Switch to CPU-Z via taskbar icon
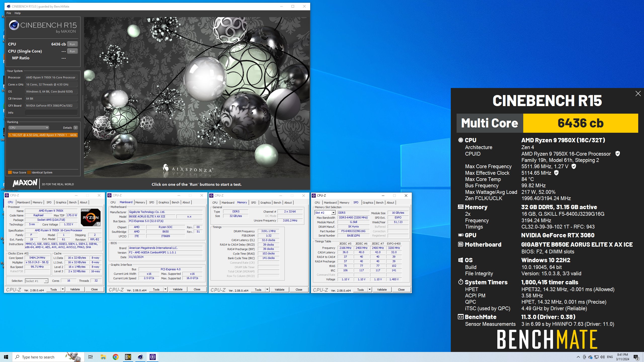 153,357
